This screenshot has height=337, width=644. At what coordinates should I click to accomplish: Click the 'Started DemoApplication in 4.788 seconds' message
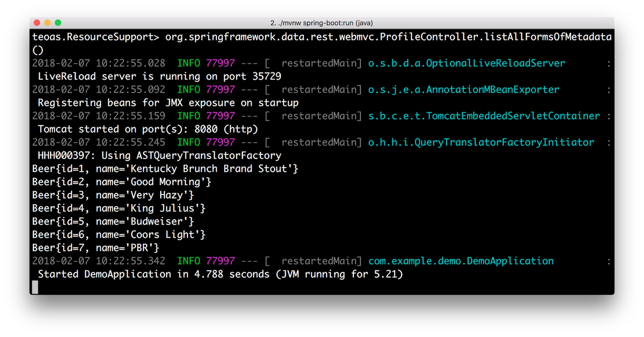coord(220,274)
